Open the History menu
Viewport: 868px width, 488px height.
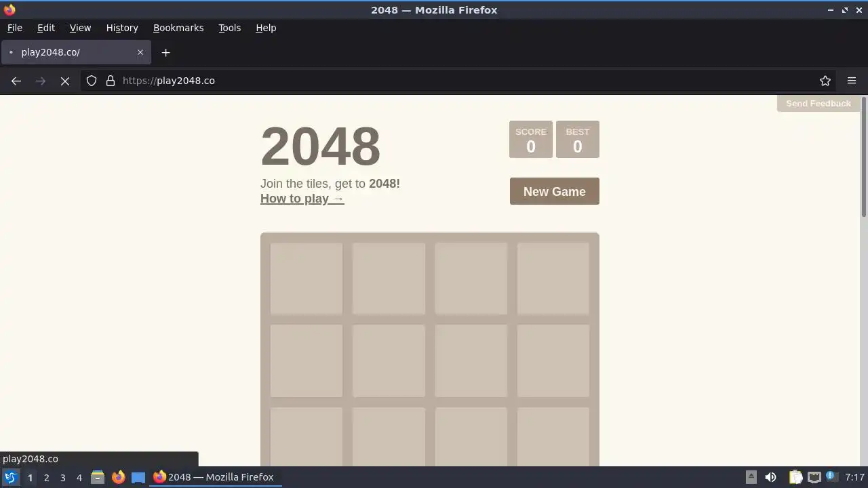click(x=122, y=28)
